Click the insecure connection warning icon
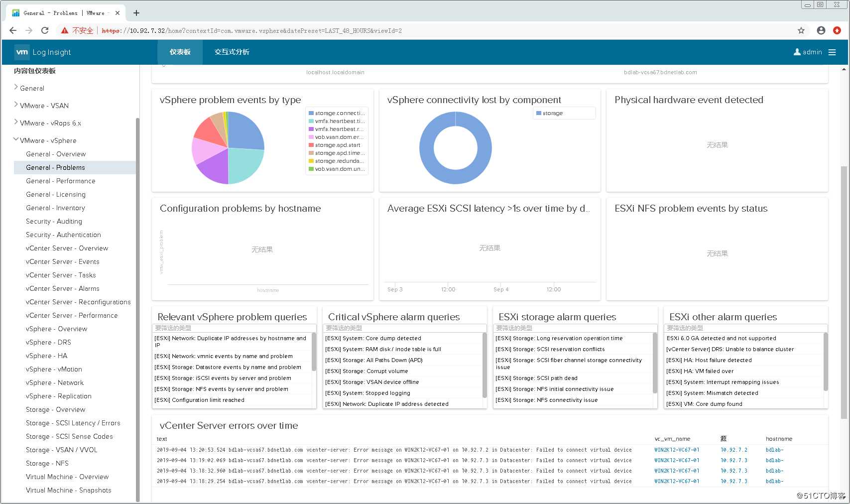 pos(65,30)
